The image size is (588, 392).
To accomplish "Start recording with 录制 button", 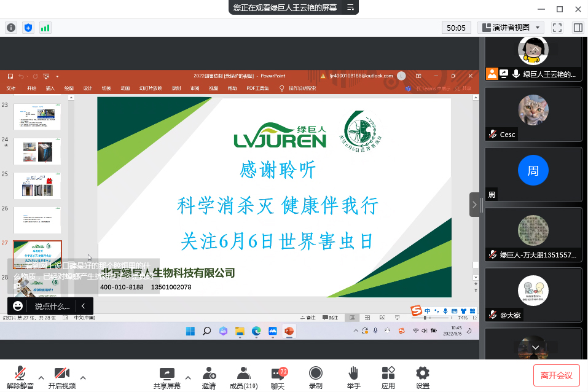I will [x=315, y=377].
